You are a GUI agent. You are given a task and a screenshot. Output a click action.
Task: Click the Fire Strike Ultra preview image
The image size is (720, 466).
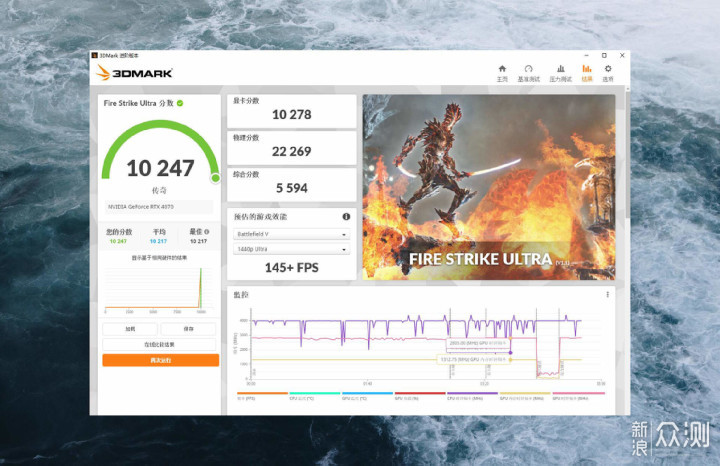pyautogui.click(x=489, y=187)
